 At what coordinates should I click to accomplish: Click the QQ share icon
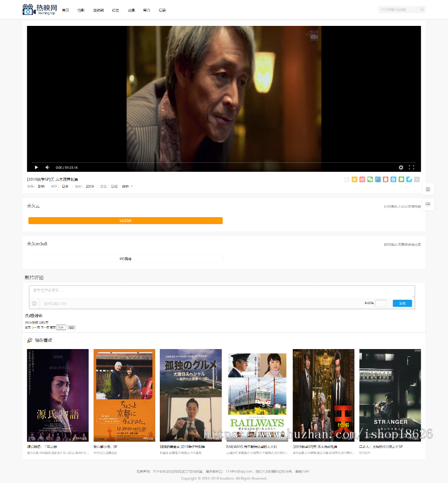pos(386,179)
